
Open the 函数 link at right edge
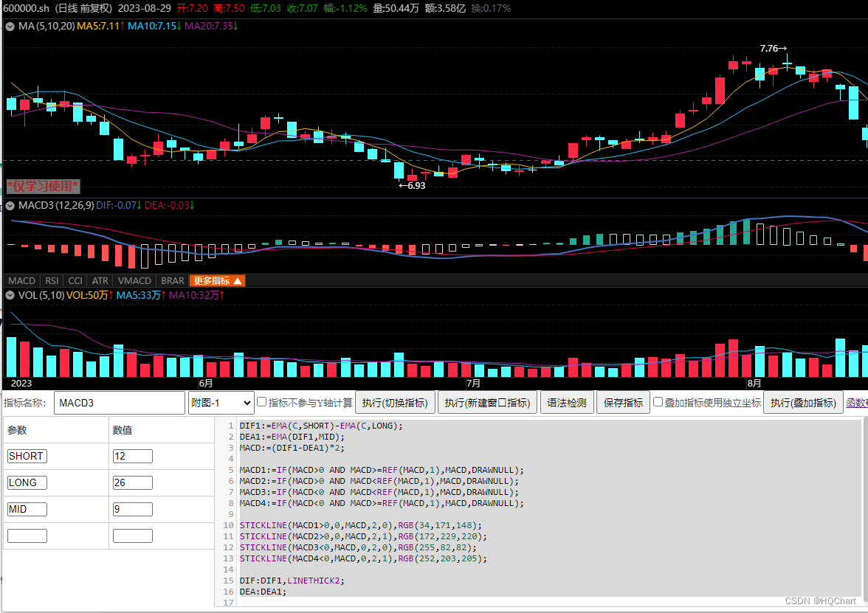(x=857, y=403)
